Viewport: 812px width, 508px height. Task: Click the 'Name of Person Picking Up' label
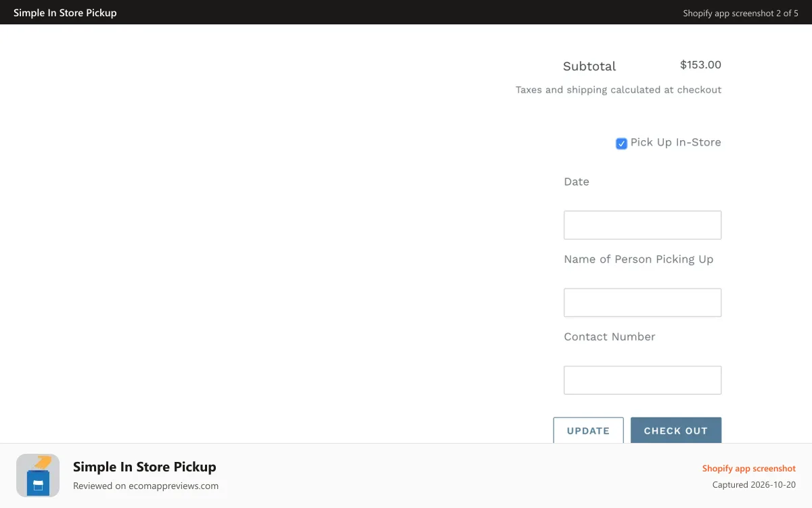click(x=639, y=259)
